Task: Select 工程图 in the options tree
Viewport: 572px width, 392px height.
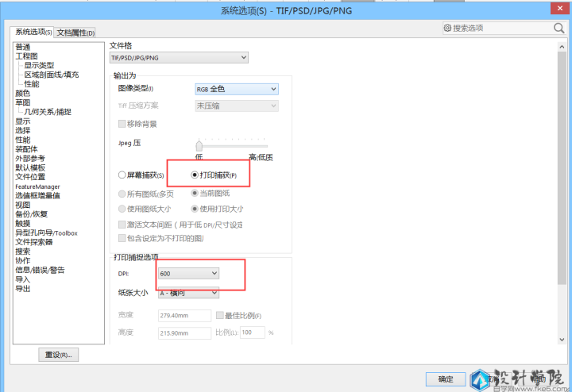Action: click(x=26, y=56)
